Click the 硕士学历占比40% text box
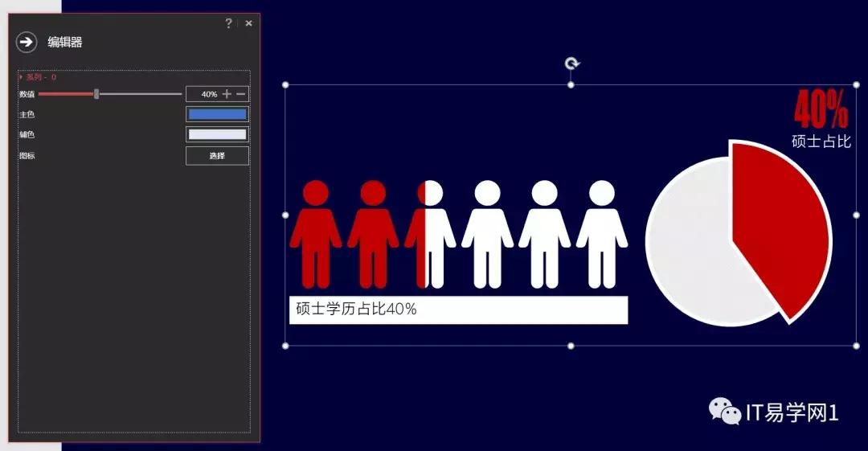Screen dimensions: 868x451 [458, 310]
